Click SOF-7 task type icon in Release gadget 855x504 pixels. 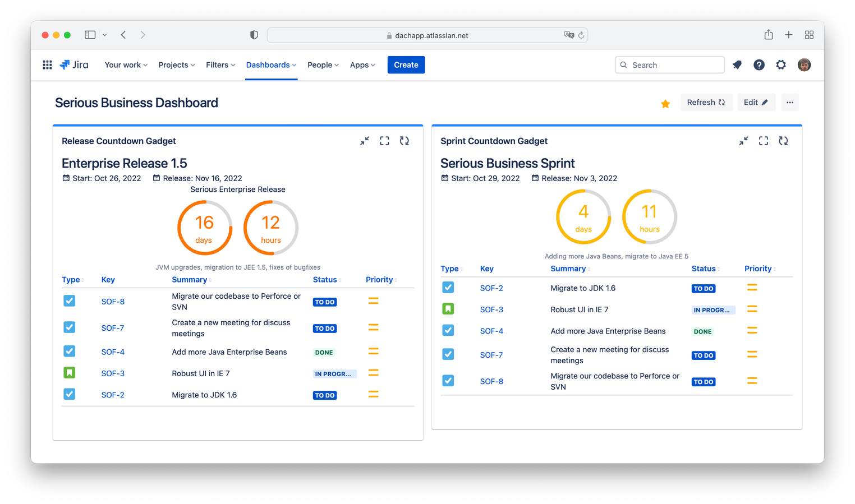click(70, 327)
